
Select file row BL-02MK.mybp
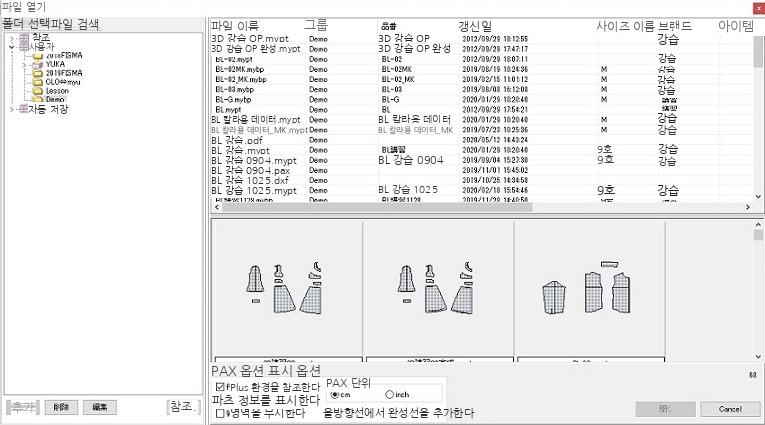(482, 69)
